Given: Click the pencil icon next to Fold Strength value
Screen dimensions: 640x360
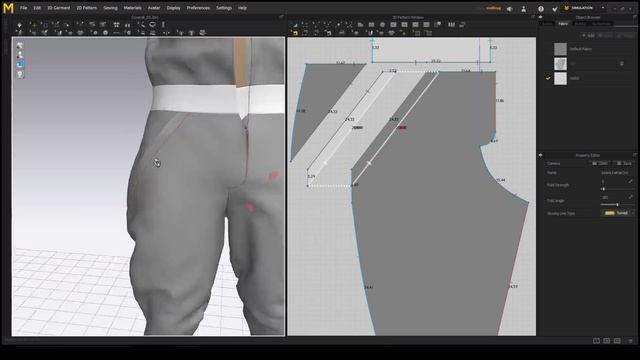Looking at the screenshot, I should tap(631, 181).
